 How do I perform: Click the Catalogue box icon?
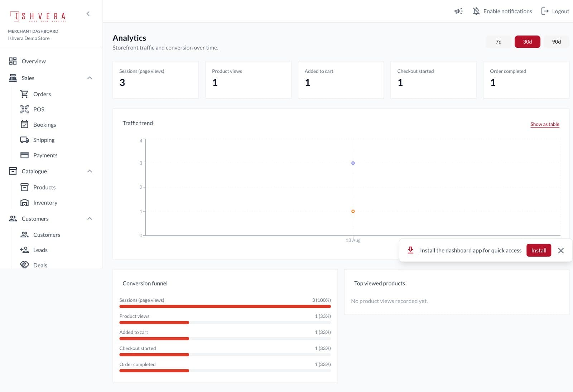pos(13,171)
